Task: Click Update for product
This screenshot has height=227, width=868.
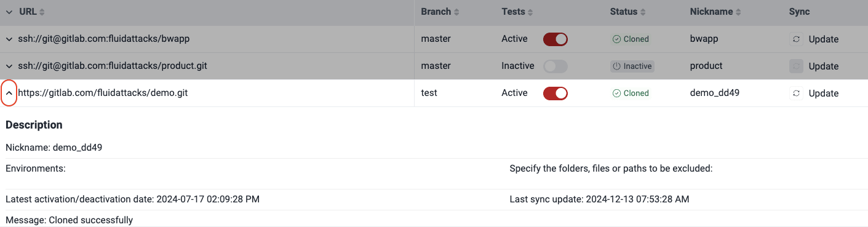Action: pos(824,66)
